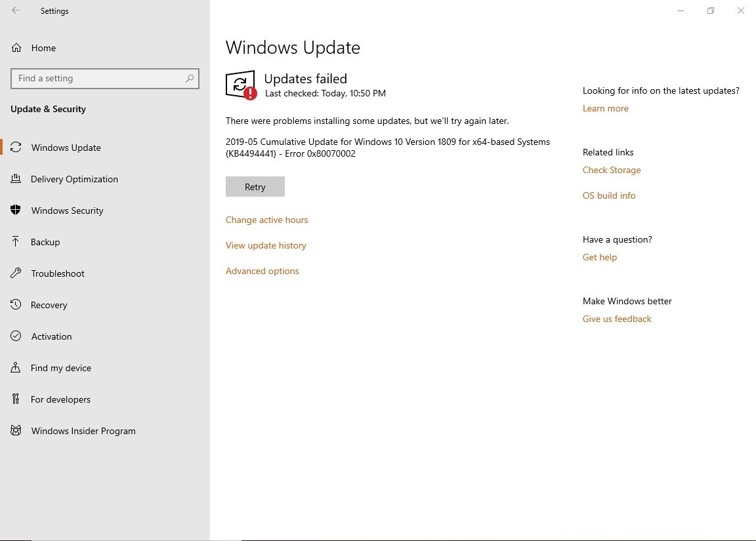The width and height of the screenshot is (756, 541).
Task: Click the search magnifier icon
Action: coord(190,78)
